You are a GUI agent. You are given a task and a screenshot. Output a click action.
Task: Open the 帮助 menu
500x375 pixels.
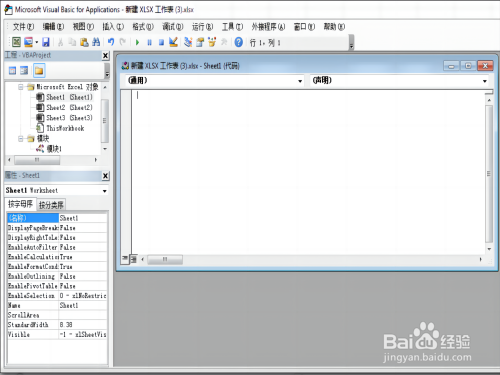coord(334,27)
